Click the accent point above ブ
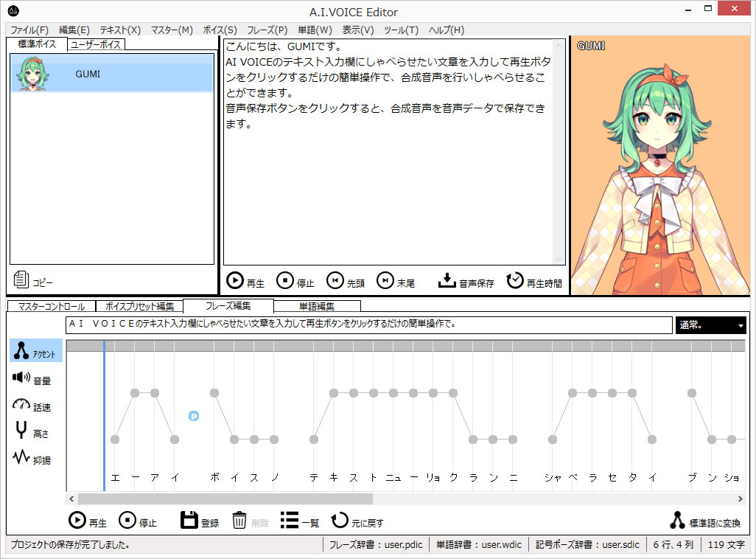This screenshot has height=559, width=756. pos(692,393)
